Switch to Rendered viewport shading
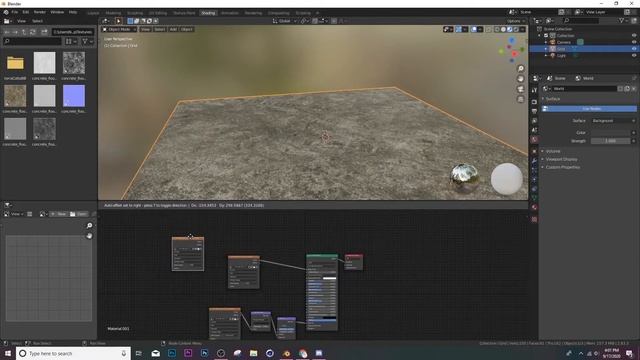 click(516, 29)
